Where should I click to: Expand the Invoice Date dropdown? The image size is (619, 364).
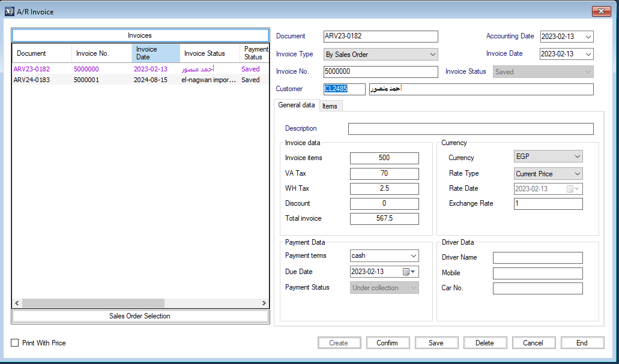click(588, 54)
